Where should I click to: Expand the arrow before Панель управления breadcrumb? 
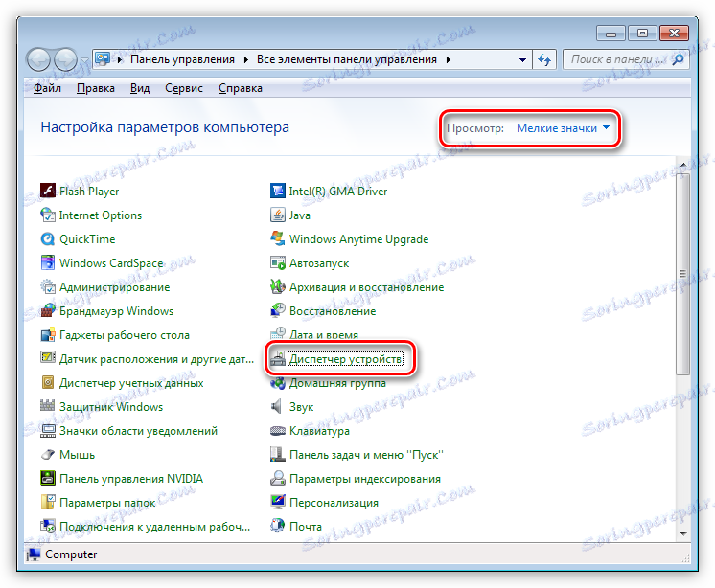click(x=120, y=59)
